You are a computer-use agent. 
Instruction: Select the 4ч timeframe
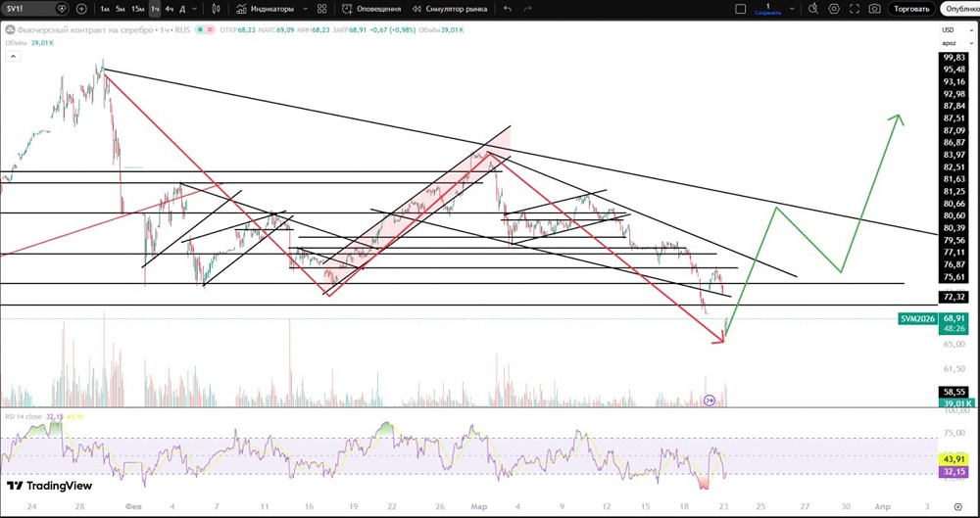pos(169,9)
